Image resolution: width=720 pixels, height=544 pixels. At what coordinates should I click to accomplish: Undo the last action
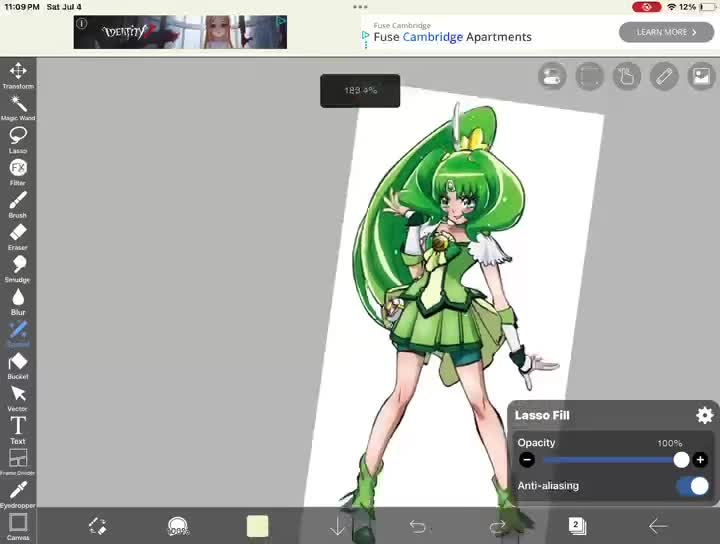(x=417, y=526)
